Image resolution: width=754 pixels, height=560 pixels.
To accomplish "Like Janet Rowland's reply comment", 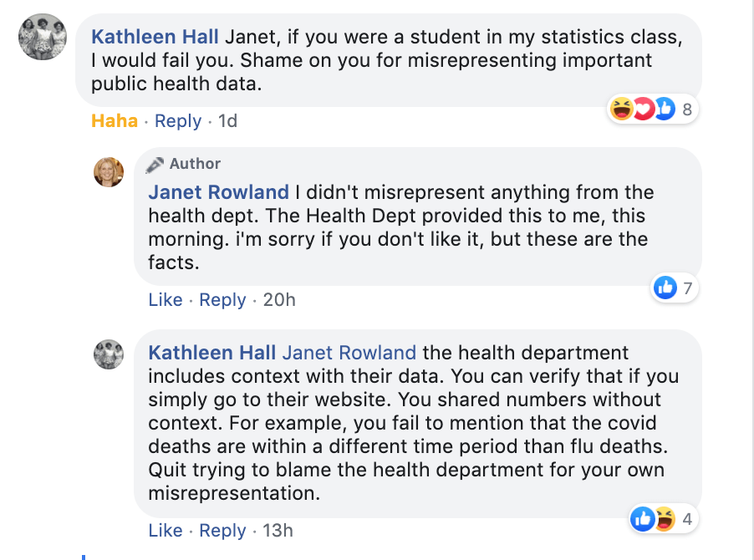I will tap(166, 300).
